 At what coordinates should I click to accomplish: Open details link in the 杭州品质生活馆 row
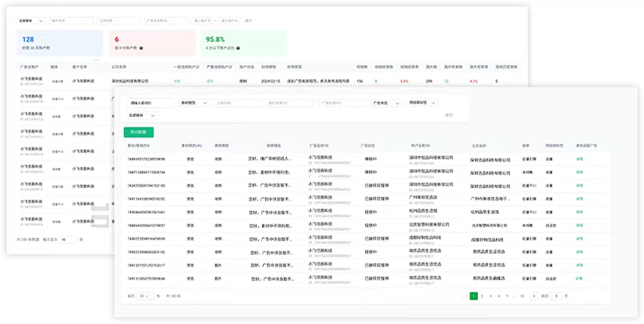click(579, 212)
